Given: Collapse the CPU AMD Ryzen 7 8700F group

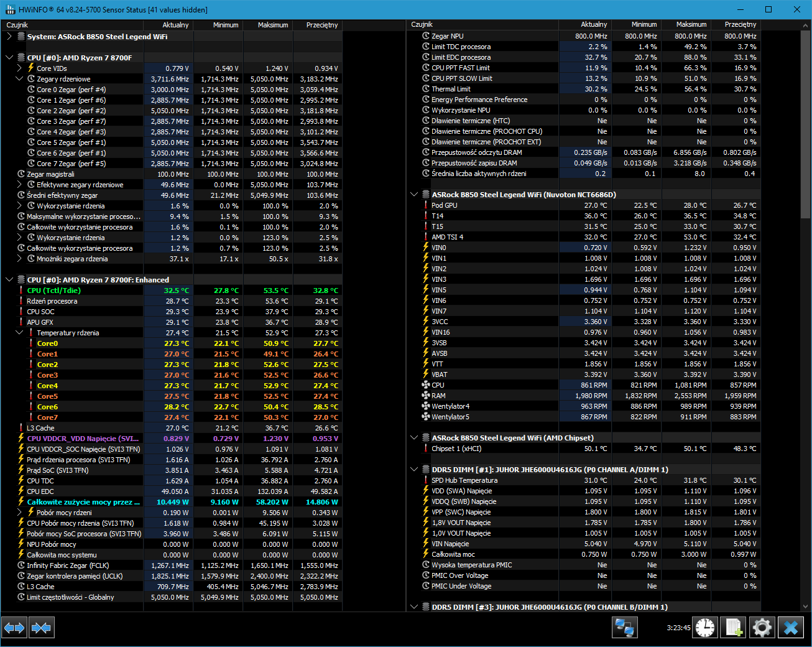Looking at the screenshot, I should (9, 58).
